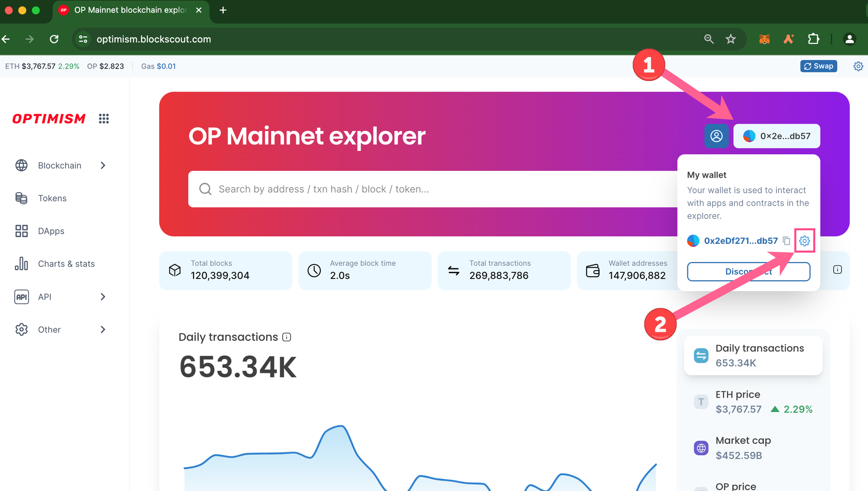The image size is (868, 491).
Task: Open the connected wallet 0x2e...db57 dropdown
Action: [x=777, y=136]
